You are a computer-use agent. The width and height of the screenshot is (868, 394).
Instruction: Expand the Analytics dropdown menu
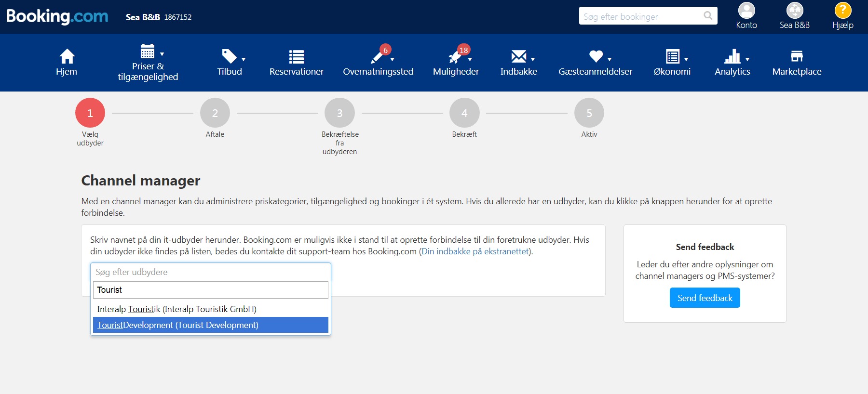tap(732, 63)
